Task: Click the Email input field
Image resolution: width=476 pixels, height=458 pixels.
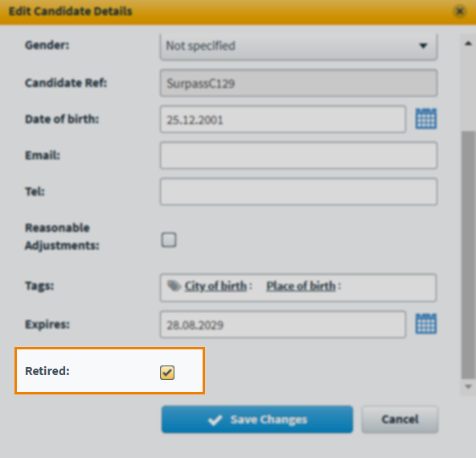Action: (x=298, y=155)
